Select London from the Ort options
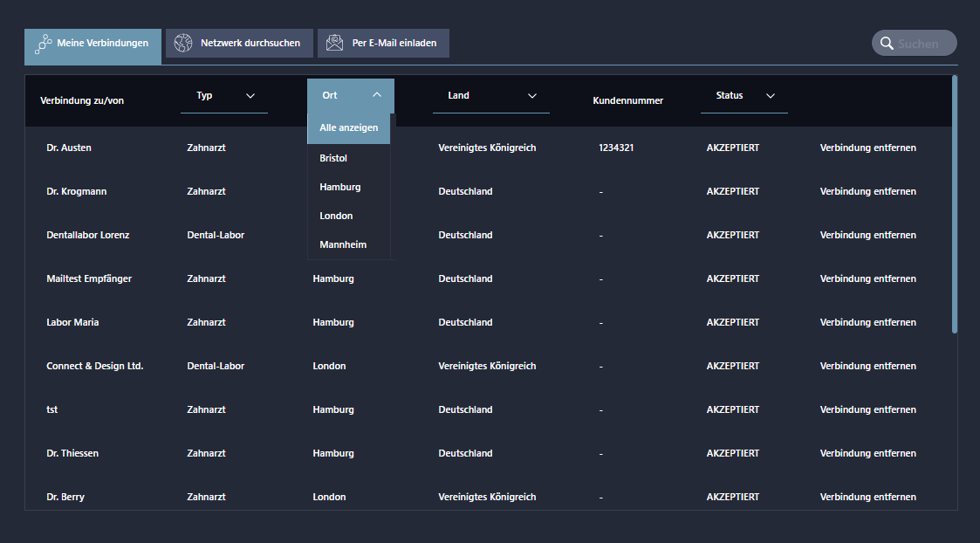Screen dimensions: 980x543 pos(336,216)
